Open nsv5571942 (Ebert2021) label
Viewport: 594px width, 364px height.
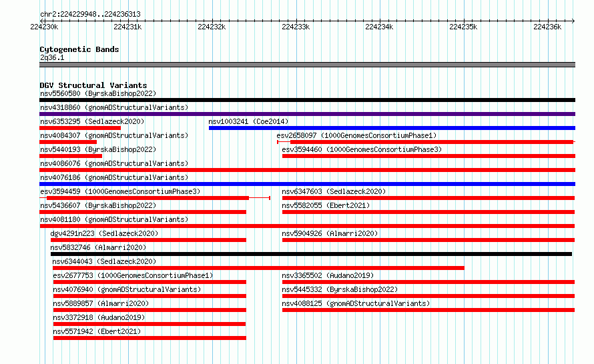(x=97, y=331)
